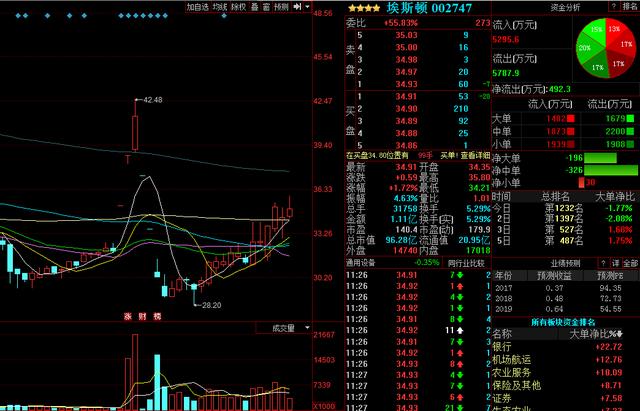This screenshot has width=640, height=411.
Task: Toggle the 均线 moving average display
Action: click(x=220, y=7)
